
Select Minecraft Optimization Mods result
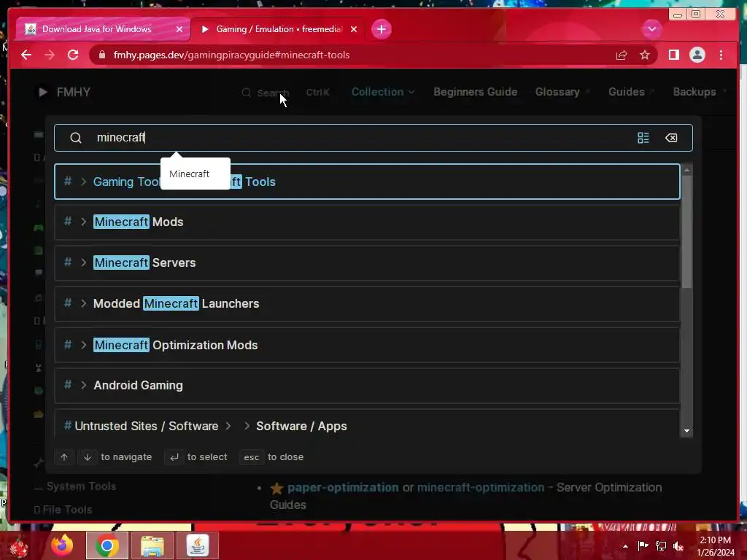tap(367, 345)
